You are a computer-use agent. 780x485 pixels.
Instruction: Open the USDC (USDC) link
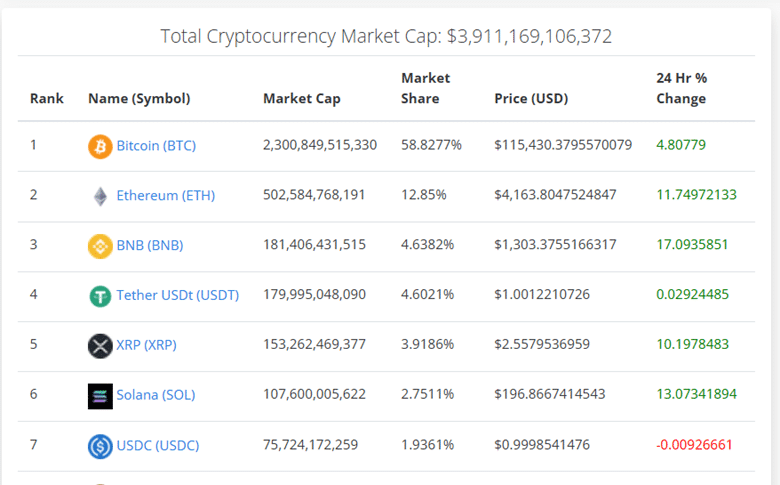click(x=158, y=446)
